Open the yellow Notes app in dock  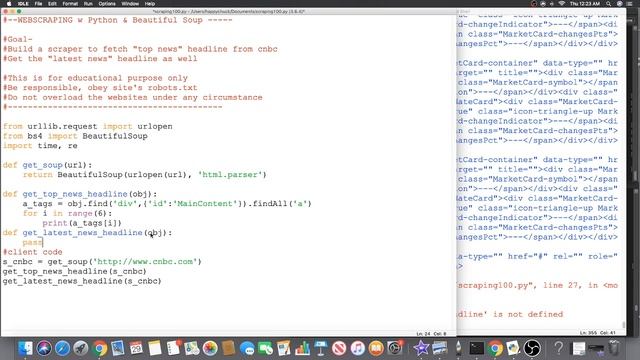[x=155, y=349]
